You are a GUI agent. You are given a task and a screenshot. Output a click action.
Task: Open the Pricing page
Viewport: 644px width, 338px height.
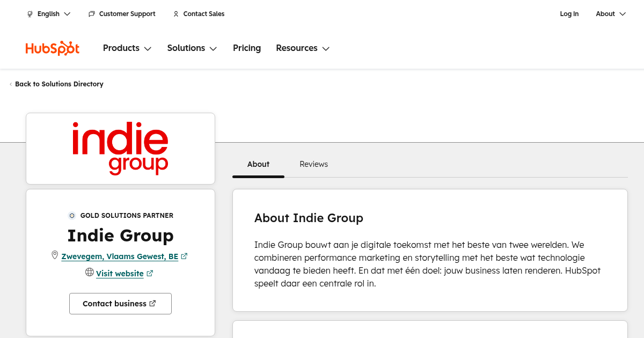click(x=247, y=48)
